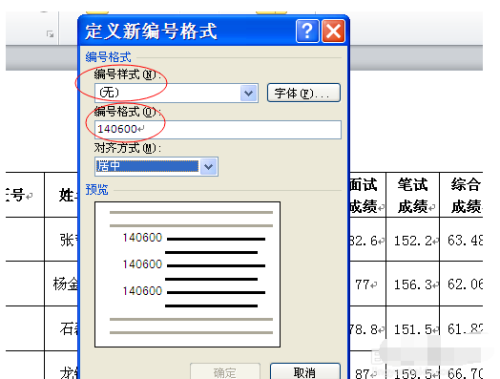Viewport: 500px width, 379px height.
Task: Click the 笔试成绩 column header
Action: (x=413, y=195)
